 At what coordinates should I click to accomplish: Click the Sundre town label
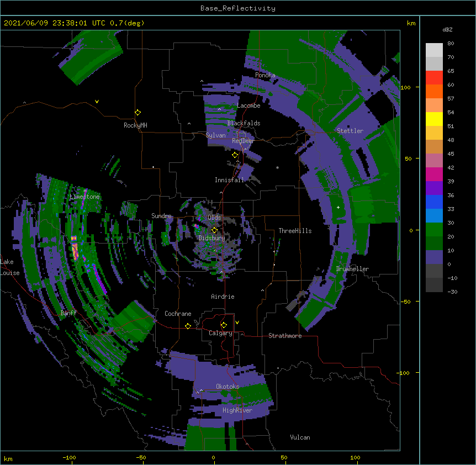161,216
